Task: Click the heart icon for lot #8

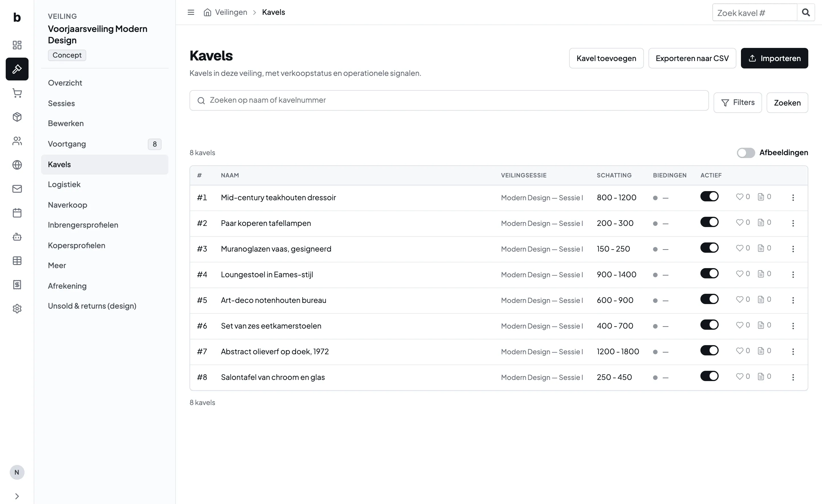Action: [740, 376]
